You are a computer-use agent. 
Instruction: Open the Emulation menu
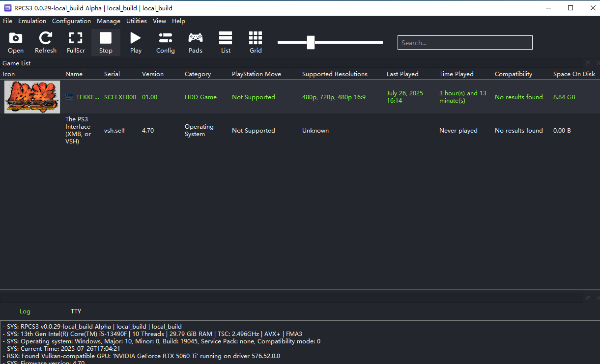32,21
